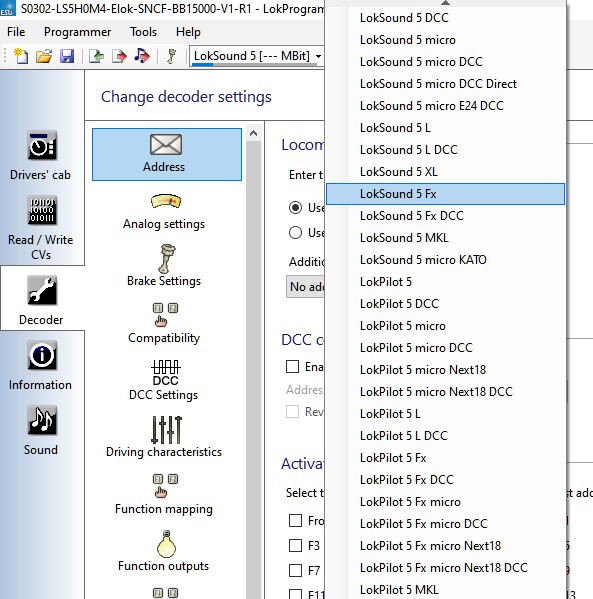This screenshot has height=599, width=593.
Task: Choose LokSound 5 micro decoder
Action: [x=445, y=40]
